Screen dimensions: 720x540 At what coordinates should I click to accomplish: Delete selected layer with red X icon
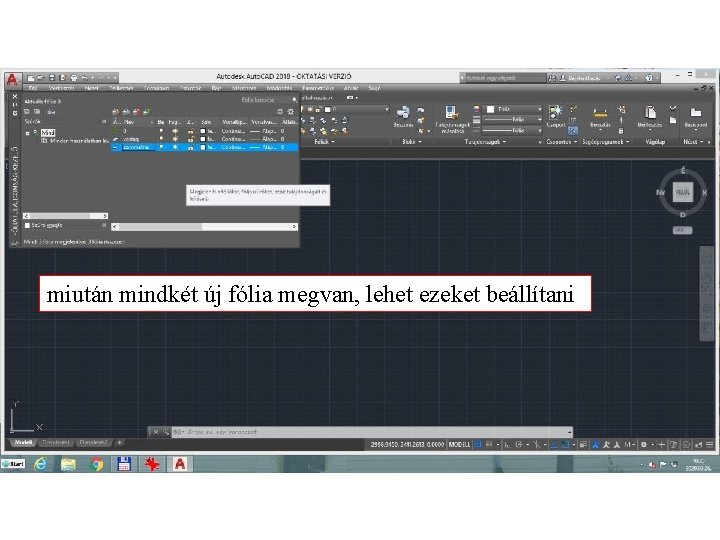tap(136, 112)
